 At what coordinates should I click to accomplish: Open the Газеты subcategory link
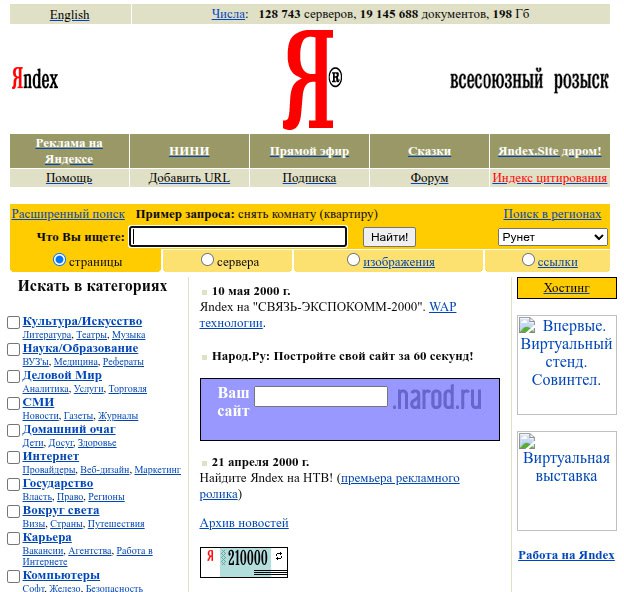click(78, 416)
